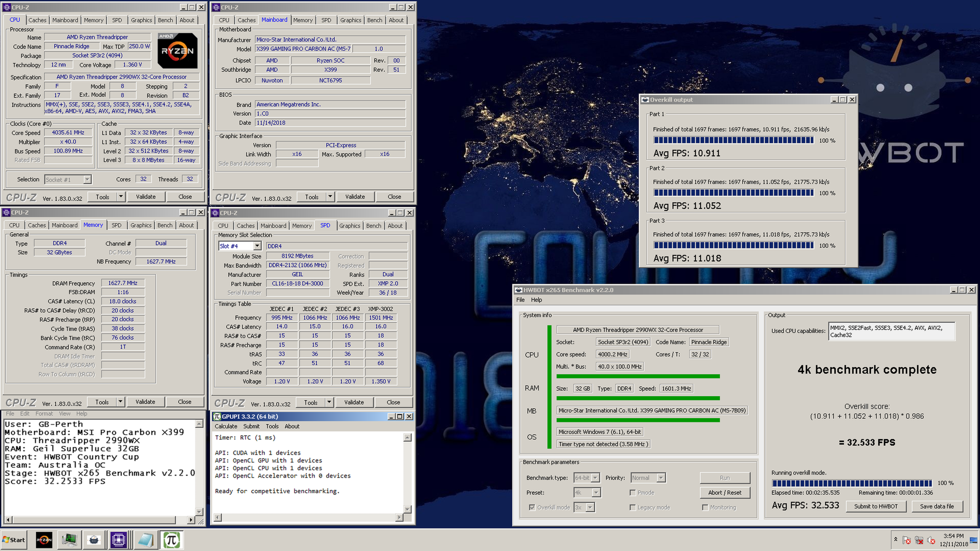Click the Windows Start button
Image resolution: width=980 pixels, height=551 pixels.
14,540
